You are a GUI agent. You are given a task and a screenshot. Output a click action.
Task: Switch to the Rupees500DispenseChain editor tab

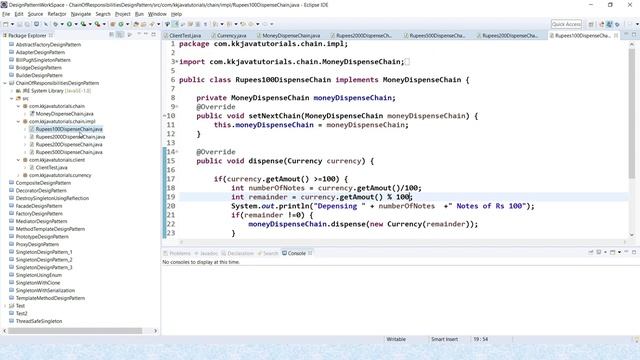click(437, 36)
